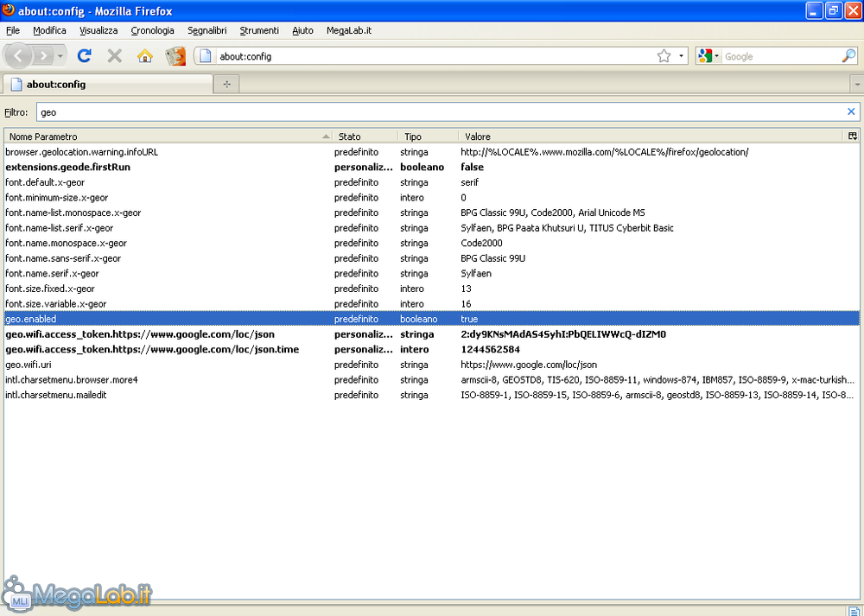
Task: Select font.minimum-size.x-geor row
Action: [x=432, y=197]
